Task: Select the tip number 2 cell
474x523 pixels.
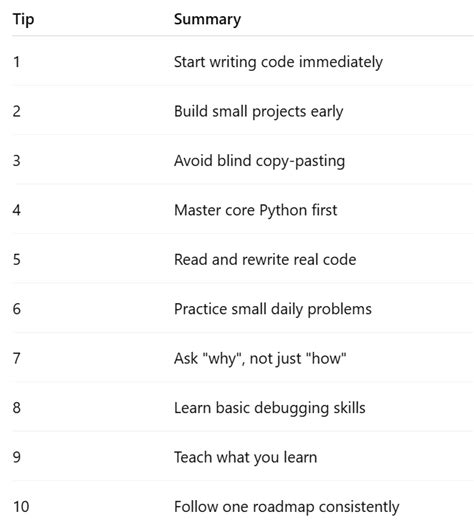Action: coord(17,111)
